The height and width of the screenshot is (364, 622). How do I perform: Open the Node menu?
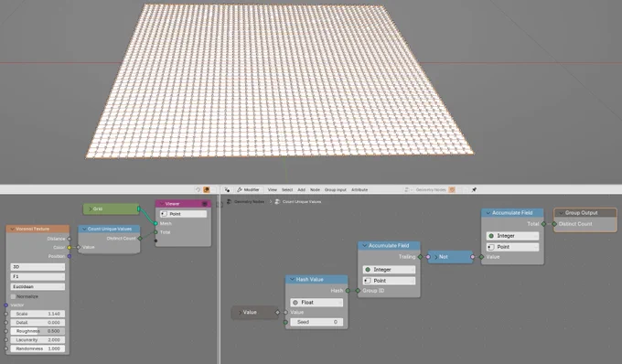(315, 190)
